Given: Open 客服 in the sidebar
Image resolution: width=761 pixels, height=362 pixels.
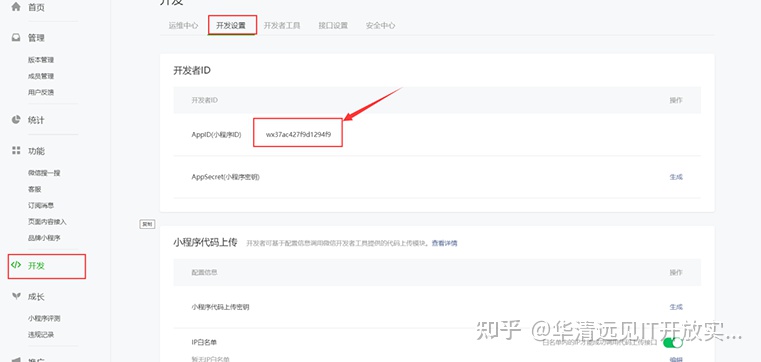Looking at the screenshot, I should 34,189.
